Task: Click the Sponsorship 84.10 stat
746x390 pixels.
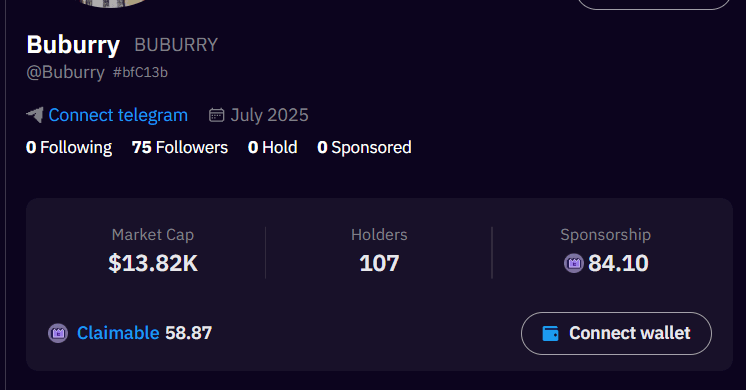Action: coord(606,252)
